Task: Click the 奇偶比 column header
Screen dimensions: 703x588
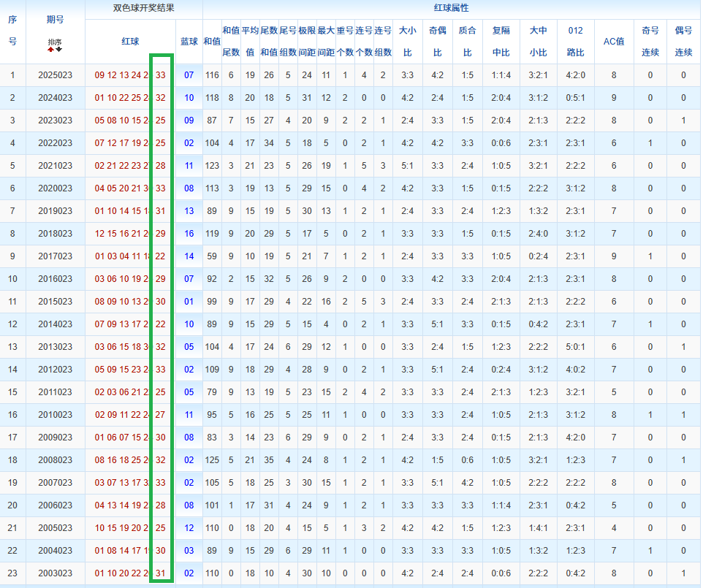Action: [x=437, y=42]
